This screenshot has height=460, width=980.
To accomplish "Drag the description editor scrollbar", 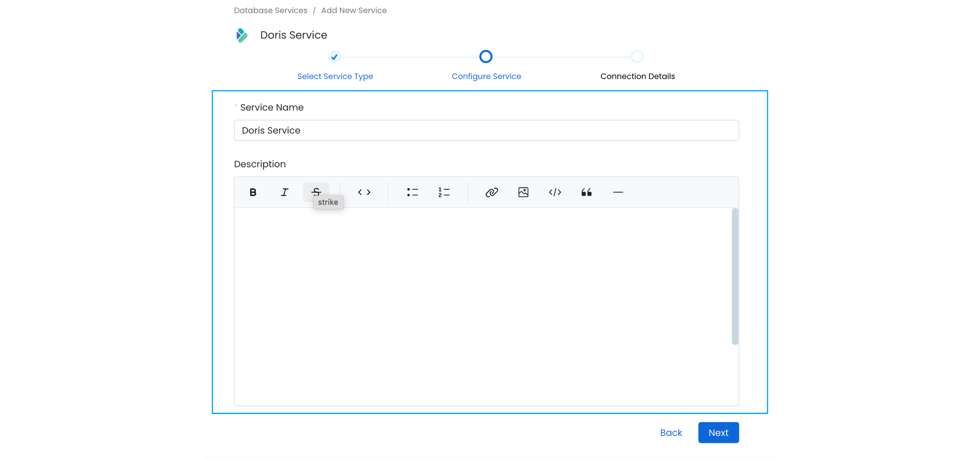I will (735, 276).
